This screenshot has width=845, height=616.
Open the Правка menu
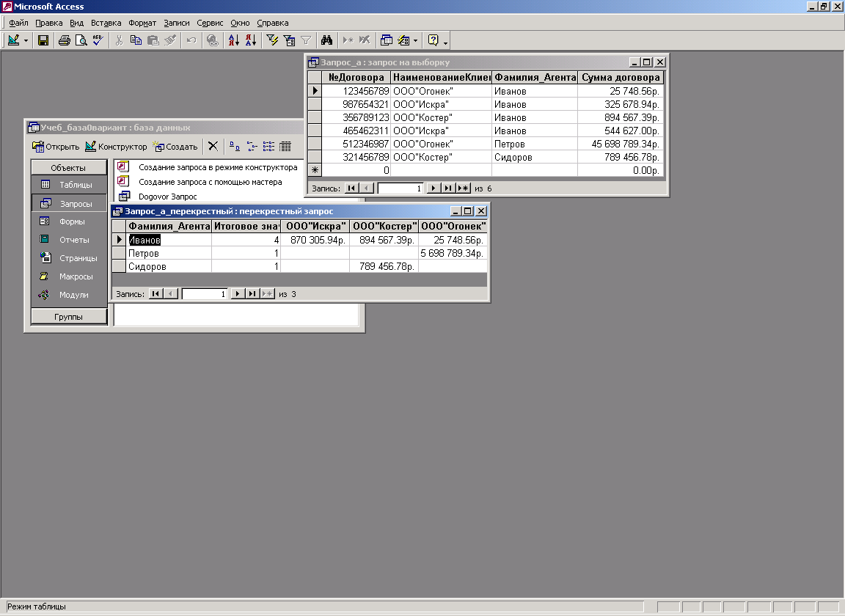point(49,23)
